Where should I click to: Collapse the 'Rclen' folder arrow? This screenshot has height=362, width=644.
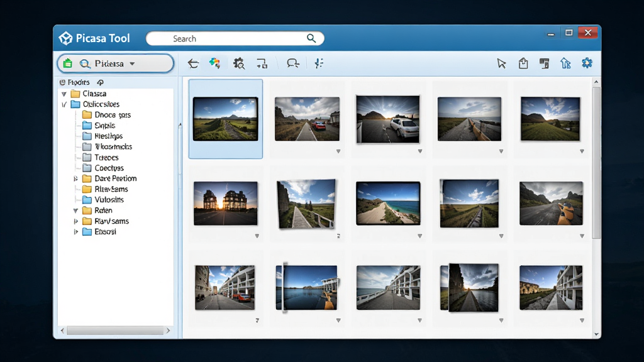tap(75, 211)
